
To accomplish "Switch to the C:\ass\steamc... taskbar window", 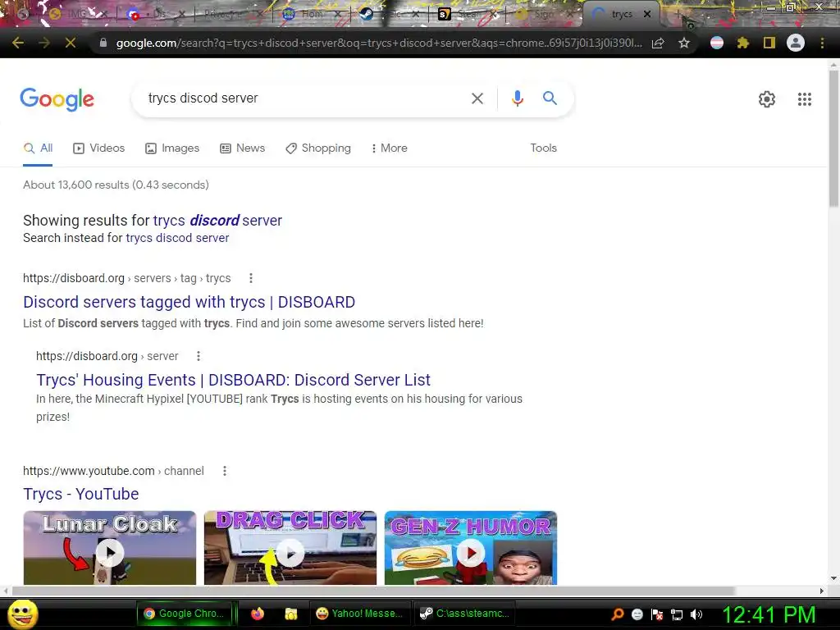I will [465, 614].
